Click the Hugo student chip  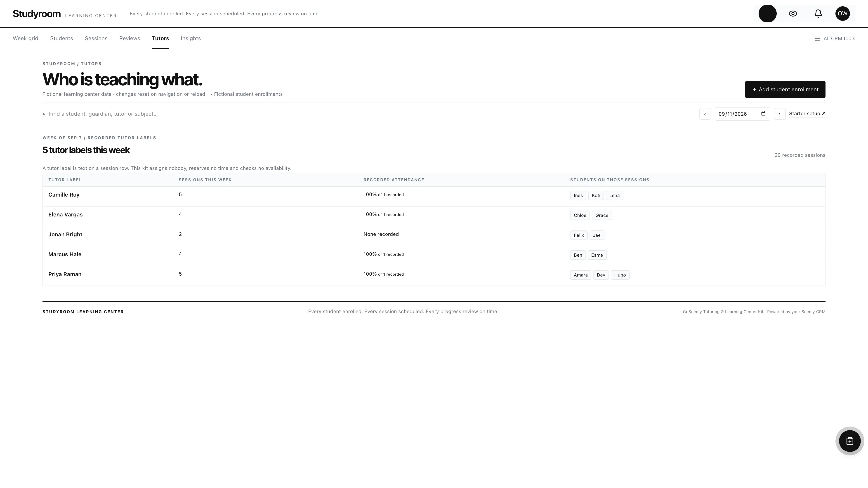pyautogui.click(x=620, y=275)
